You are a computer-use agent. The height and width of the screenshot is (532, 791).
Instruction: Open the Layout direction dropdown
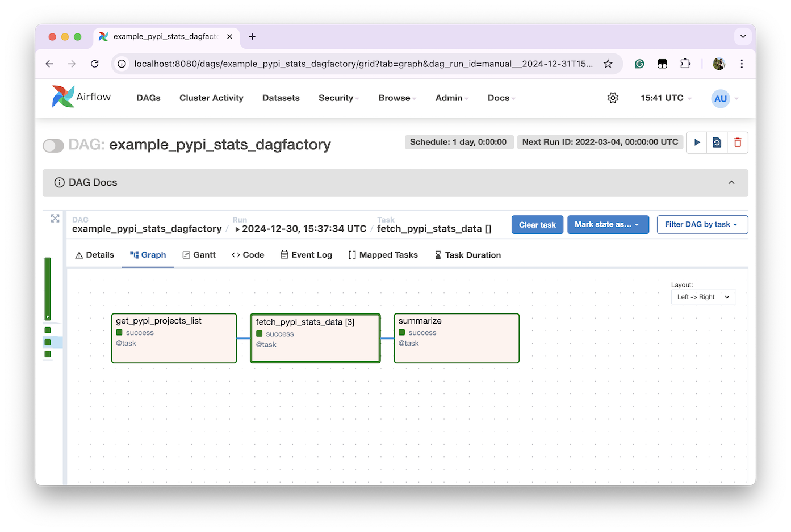click(703, 297)
